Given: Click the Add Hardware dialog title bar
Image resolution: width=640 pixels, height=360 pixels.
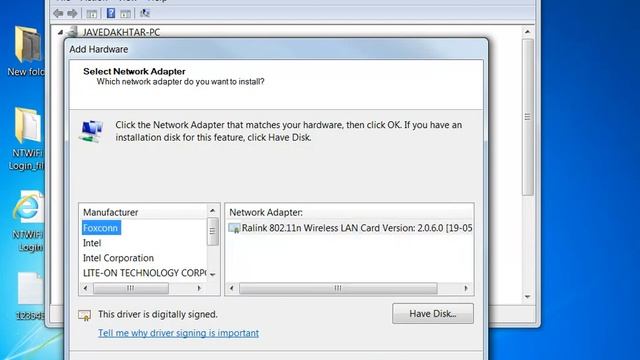Looking at the screenshot, I should pos(276,49).
